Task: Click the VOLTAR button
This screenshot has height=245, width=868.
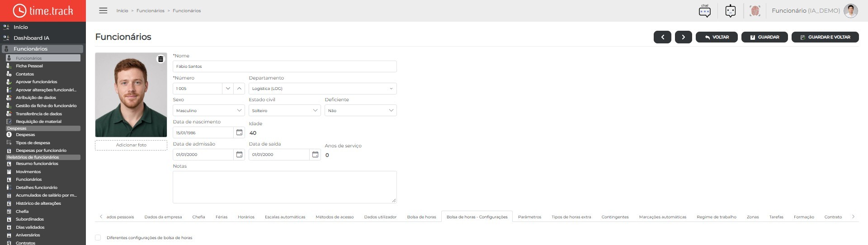Action: [717, 37]
